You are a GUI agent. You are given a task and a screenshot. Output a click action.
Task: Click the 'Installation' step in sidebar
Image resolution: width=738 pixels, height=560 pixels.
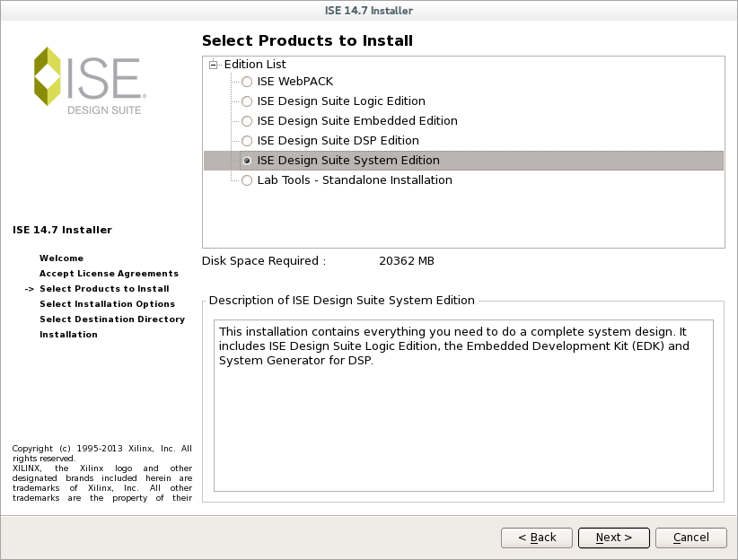click(69, 335)
